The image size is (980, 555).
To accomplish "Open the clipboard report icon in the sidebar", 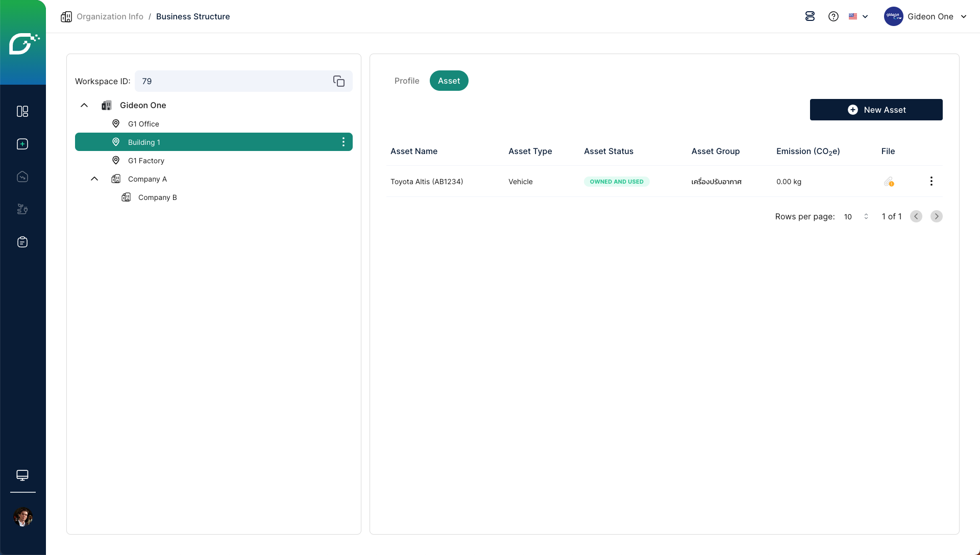I will (22, 242).
